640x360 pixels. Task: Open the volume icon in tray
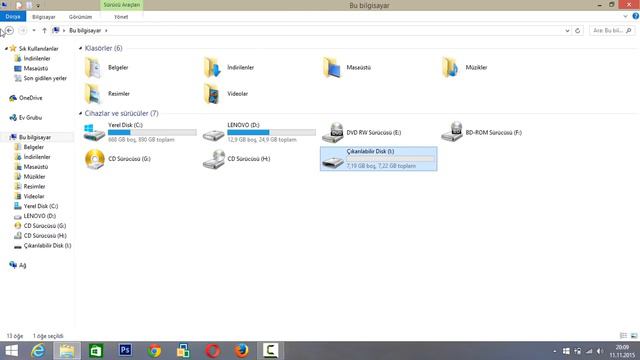point(600,351)
